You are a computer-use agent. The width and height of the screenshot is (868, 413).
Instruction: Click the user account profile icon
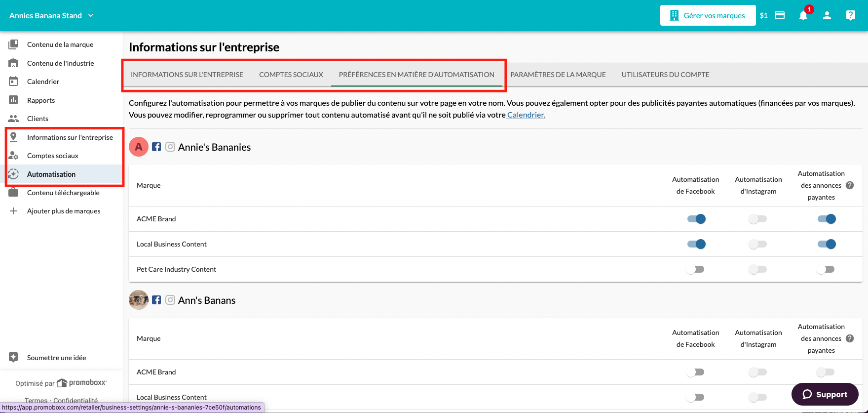(x=827, y=15)
